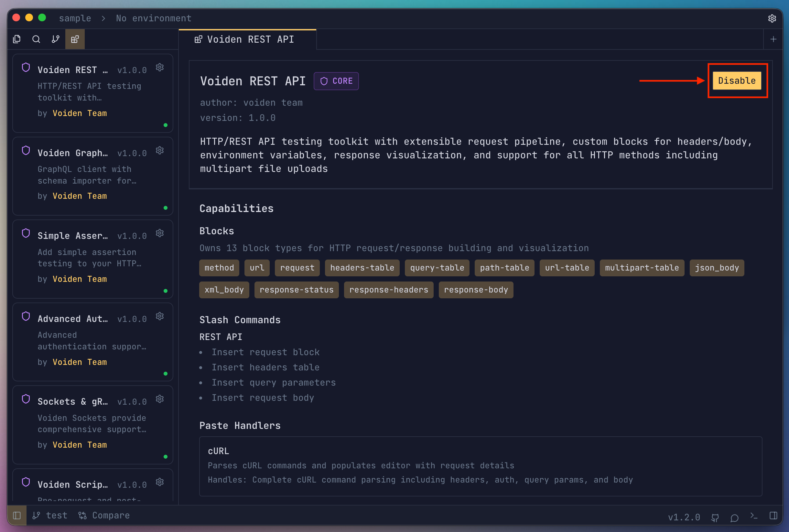Toggle the sidebar with the bottom-left panel icon
The width and height of the screenshot is (789, 532).
[16, 515]
